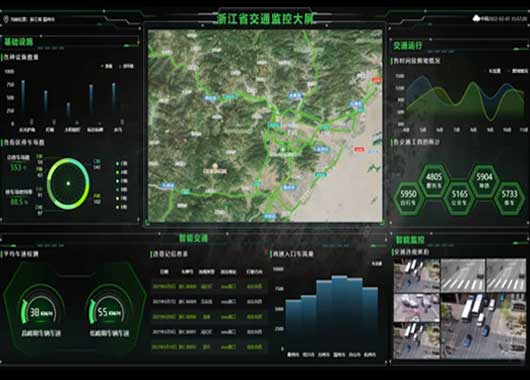Click the 浙江省交通监控大屏 dashboard title
The width and height of the screenshot is (530, 380).
265,19
